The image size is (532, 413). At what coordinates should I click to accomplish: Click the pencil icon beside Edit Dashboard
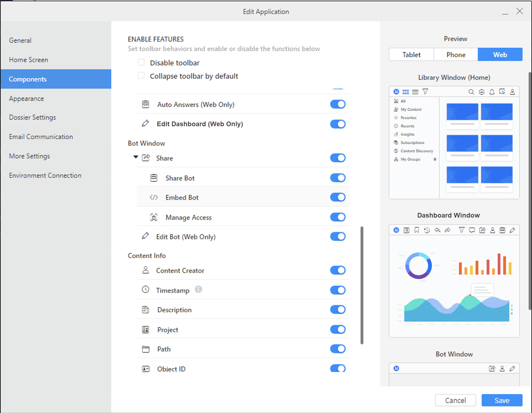tap(145, 124)
